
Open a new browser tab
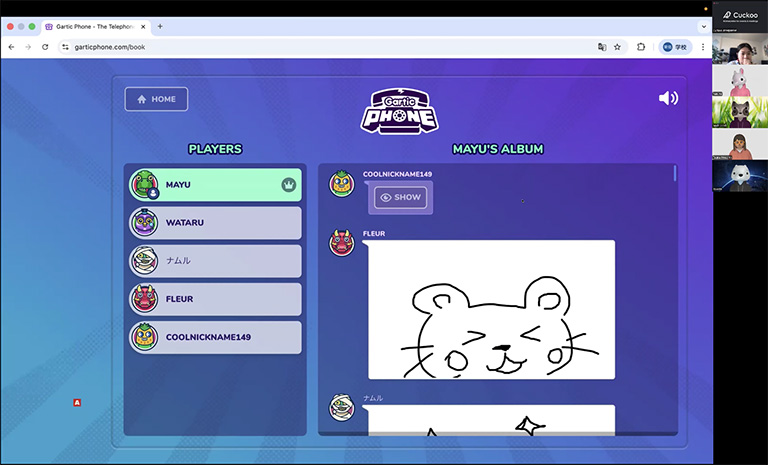(x=160, y=26)
